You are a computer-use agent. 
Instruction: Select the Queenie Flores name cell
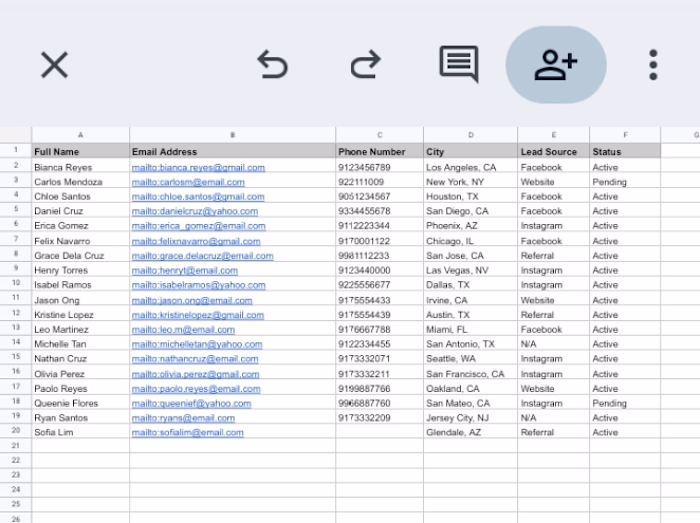click(x=80, y=403)
